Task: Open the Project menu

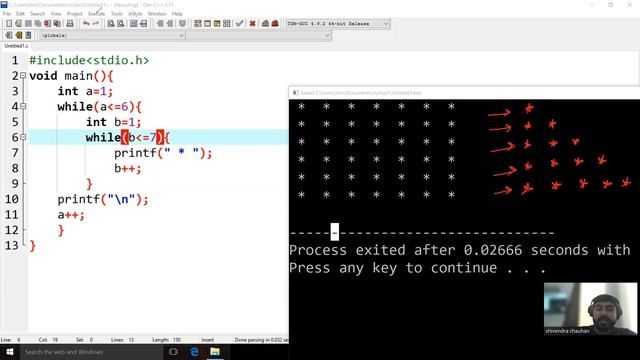Action: coord(75,13)
